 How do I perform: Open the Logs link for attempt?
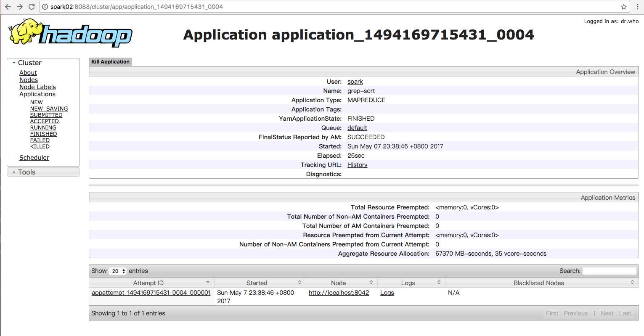[x=387, y=293]
